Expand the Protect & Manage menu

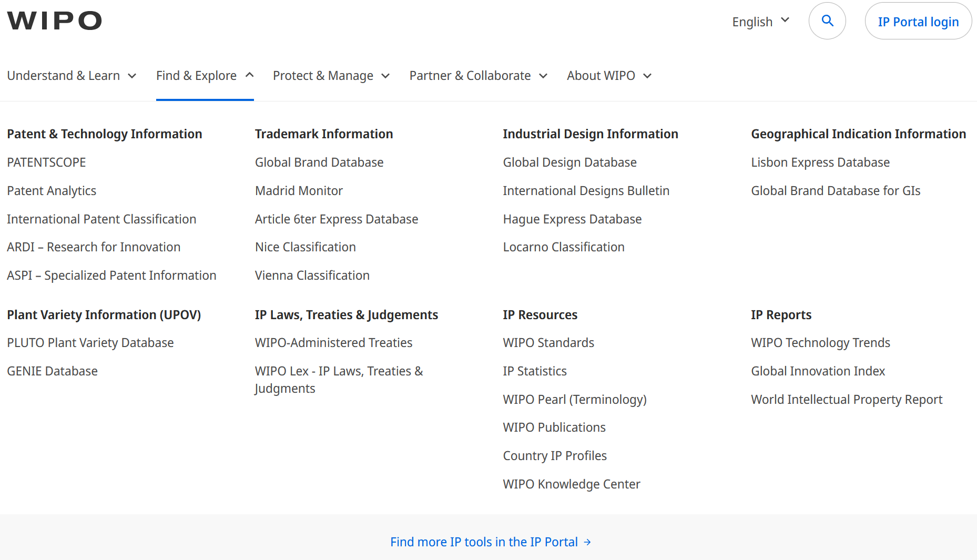[331, 76]
